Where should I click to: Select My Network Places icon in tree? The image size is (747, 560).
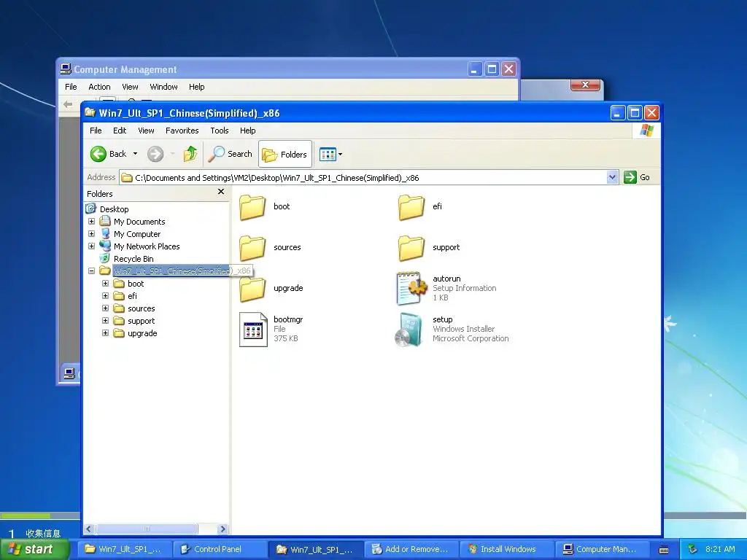[x=105, y=246]
